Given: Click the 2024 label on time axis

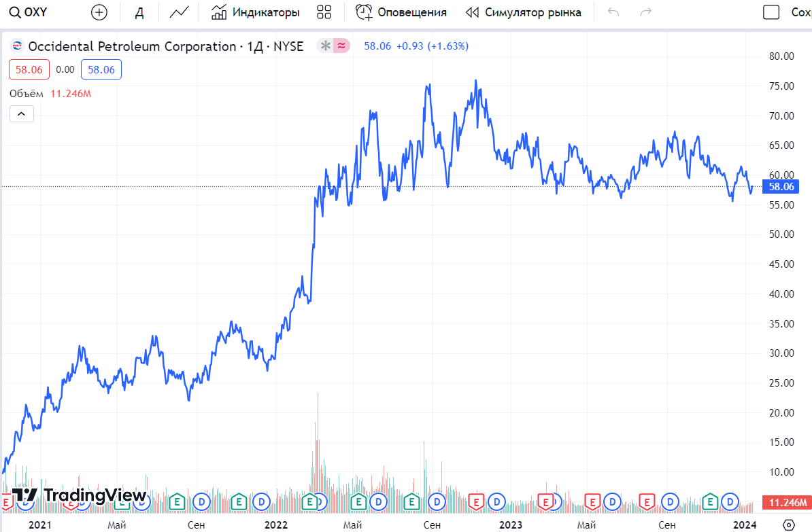Looking at the screenshot, I should pyautogui.click(x=745, y=525).
